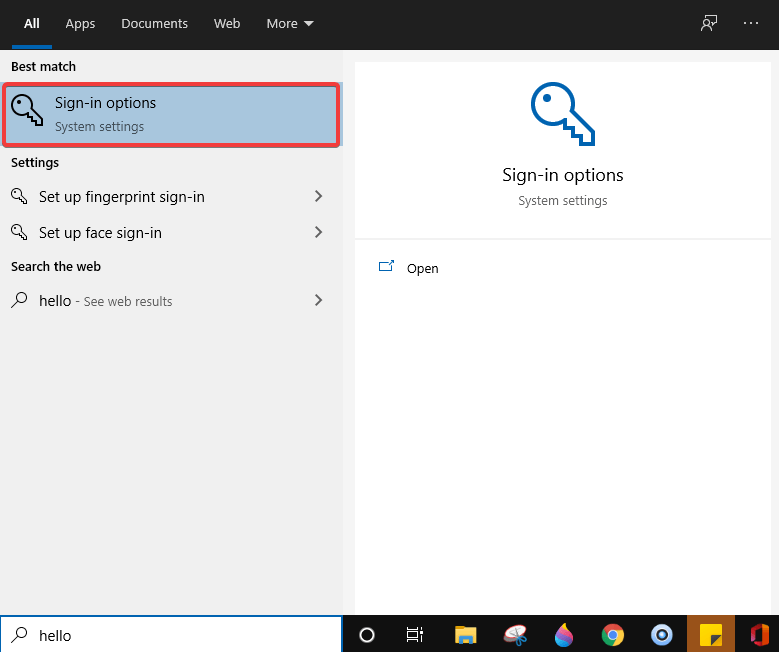Switch to the Apps tab
Viewport: 779px width, 652px height.
80,23
